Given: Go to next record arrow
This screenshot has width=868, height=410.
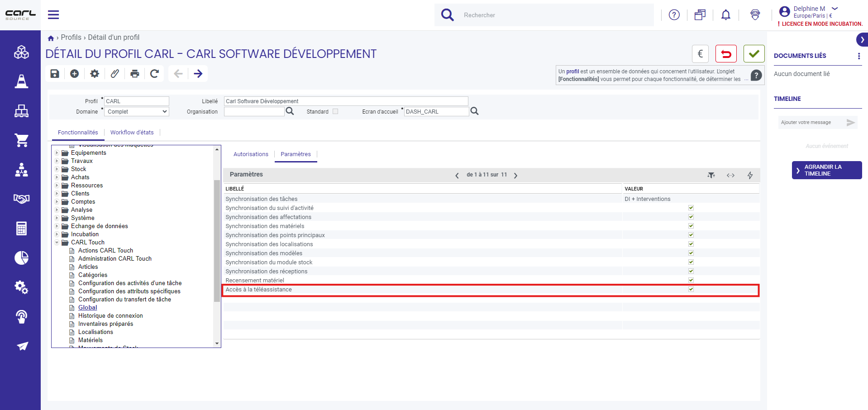Looking at the screenshot, I should pos(198,74).
